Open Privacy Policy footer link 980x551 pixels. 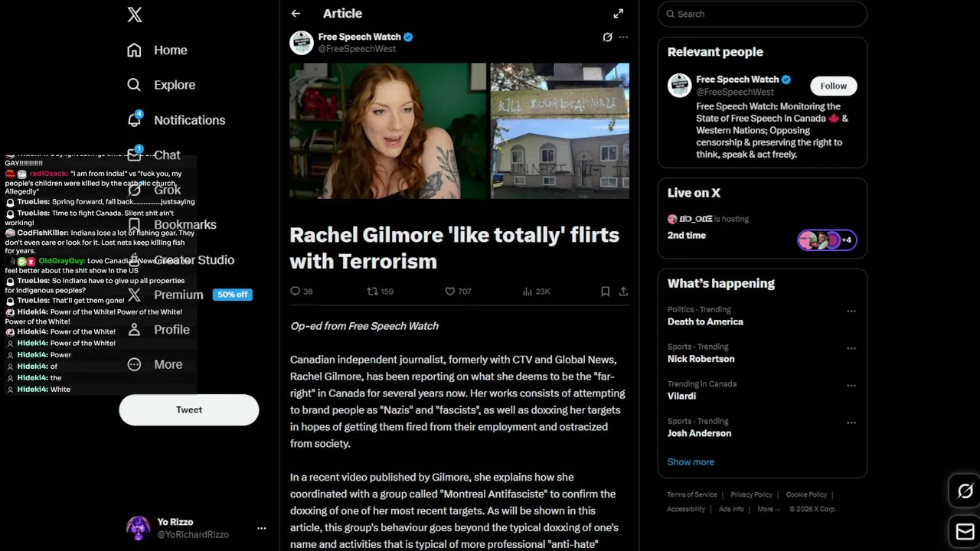point(752,495)
